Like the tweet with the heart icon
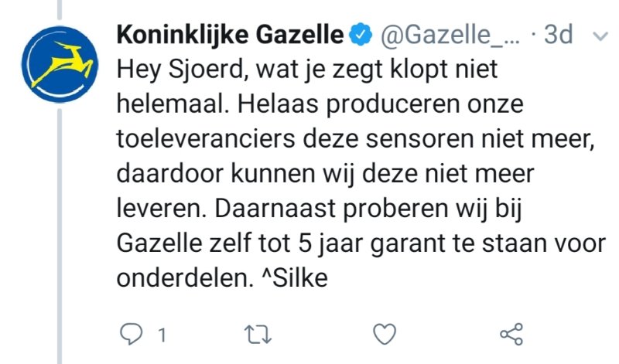The image size is (619, 364). click(x=384, y=334)
